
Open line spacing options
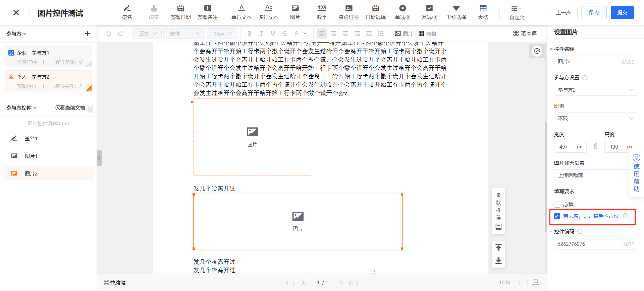[381, 33]
